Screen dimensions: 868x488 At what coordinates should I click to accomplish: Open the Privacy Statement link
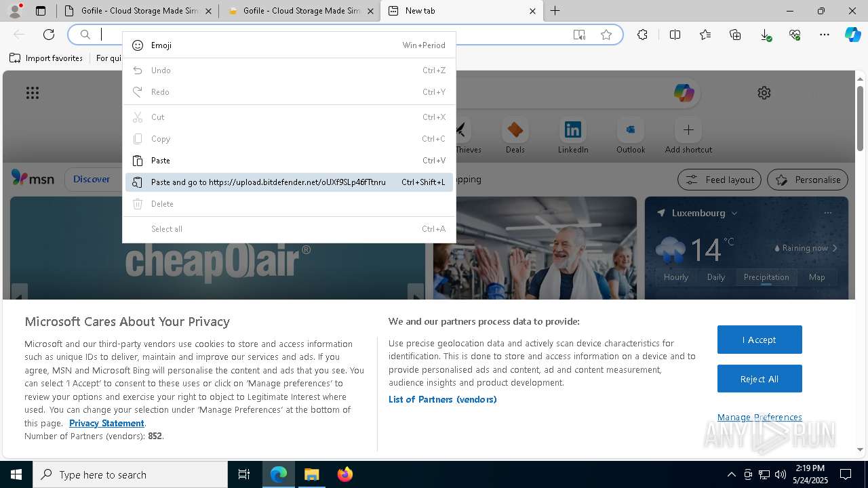coord(106,423)
